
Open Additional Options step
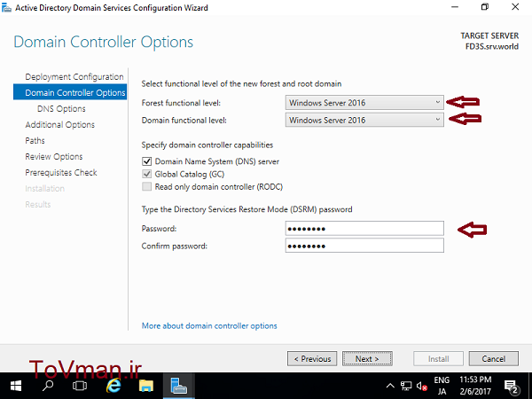tap(60, 124)
